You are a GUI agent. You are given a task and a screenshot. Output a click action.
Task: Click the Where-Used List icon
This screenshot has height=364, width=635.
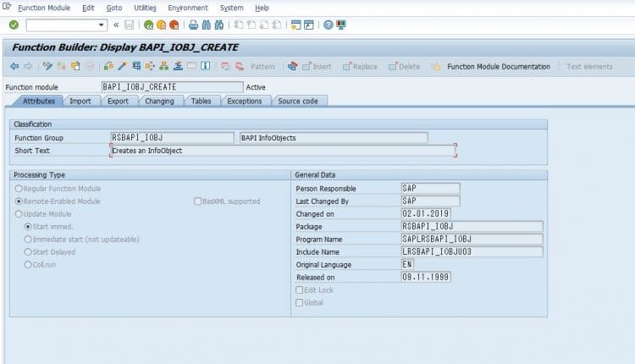(150, 66)
